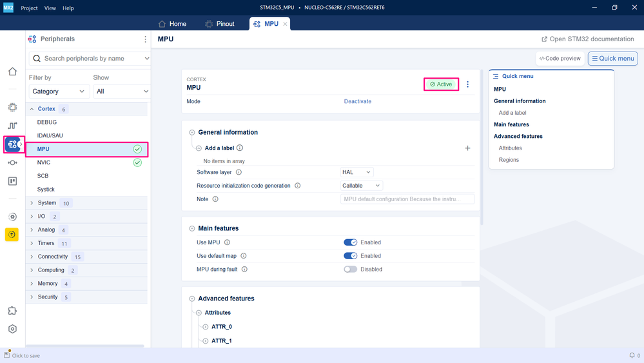Screen dimensions: 644x363
Task: Click the Search peripherals by name field
Action: pyautogui.click(x=90, y=58)
